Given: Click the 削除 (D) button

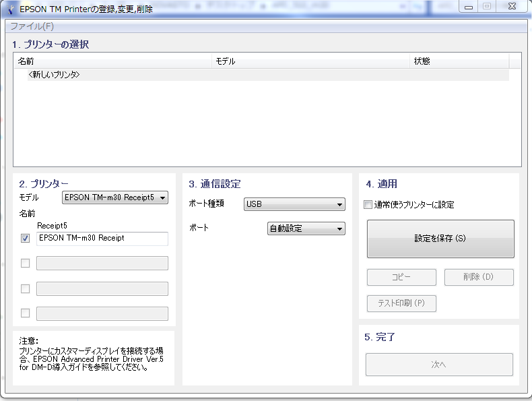Looking at the screenshot, I should coord(479,277).
